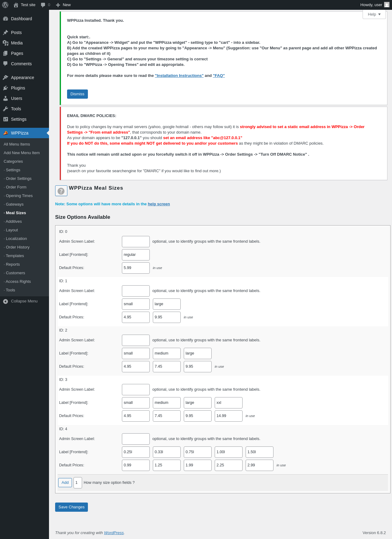Click the Plugins plug icon

[x=6, y=88]
